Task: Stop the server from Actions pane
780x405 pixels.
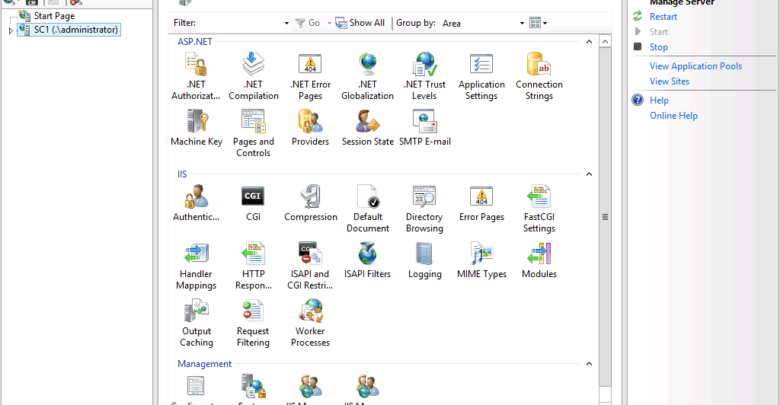Action: point(659,47)
